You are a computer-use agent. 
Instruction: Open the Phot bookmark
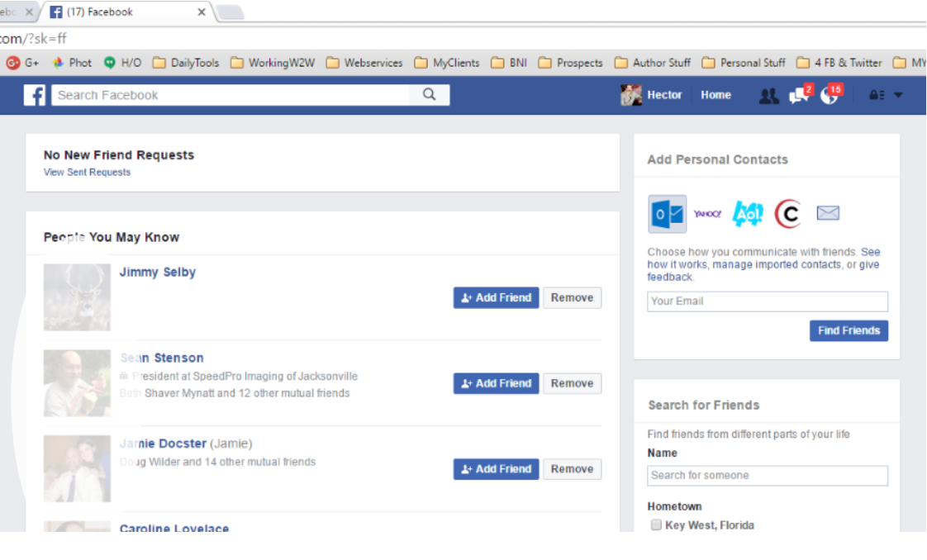coord(72,63)
